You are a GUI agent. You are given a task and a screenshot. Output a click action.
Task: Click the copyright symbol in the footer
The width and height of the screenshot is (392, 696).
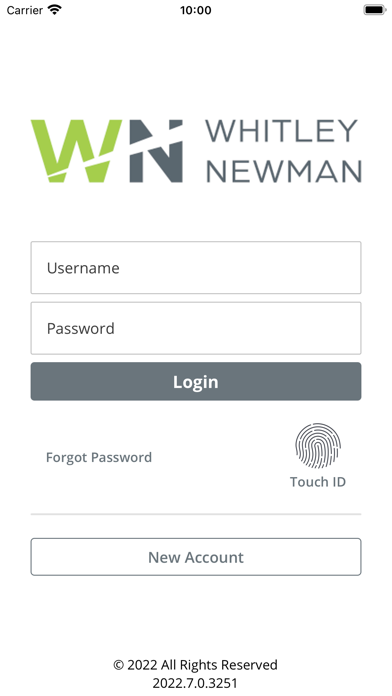[119, 665]
